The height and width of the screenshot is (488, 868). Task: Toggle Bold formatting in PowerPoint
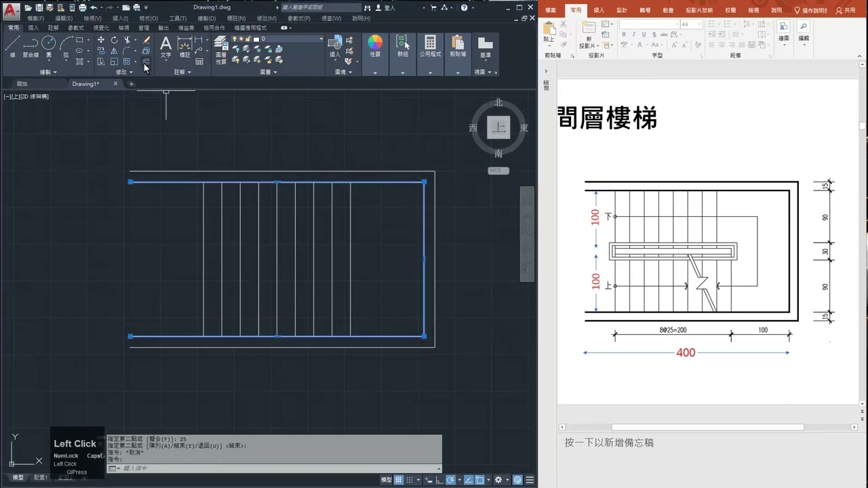pos(623,36)
